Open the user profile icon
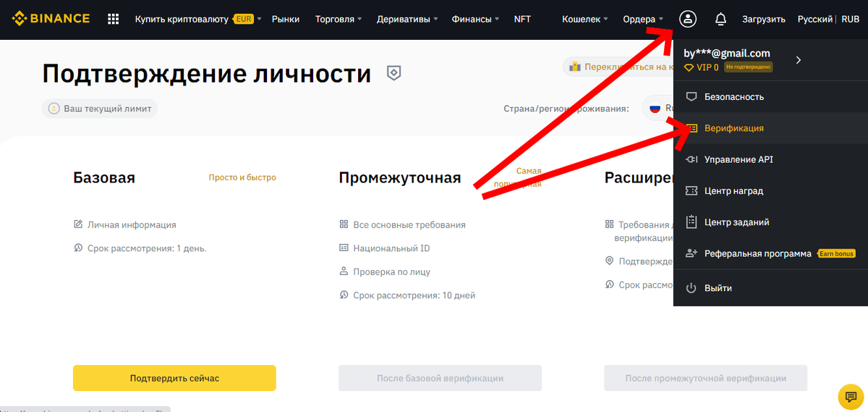868x412 pixels. (688, 19)
